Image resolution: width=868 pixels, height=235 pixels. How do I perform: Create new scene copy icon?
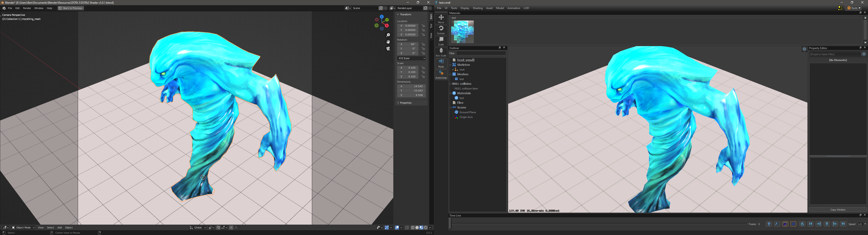pyautogui.click(x=381, y=8)
